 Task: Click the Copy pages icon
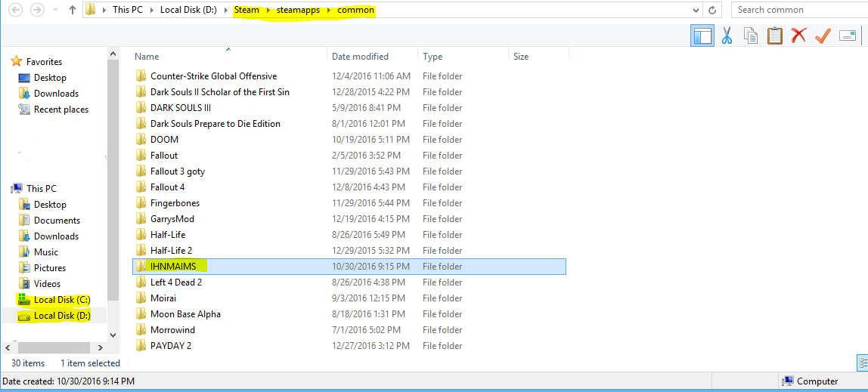[751, 36]
